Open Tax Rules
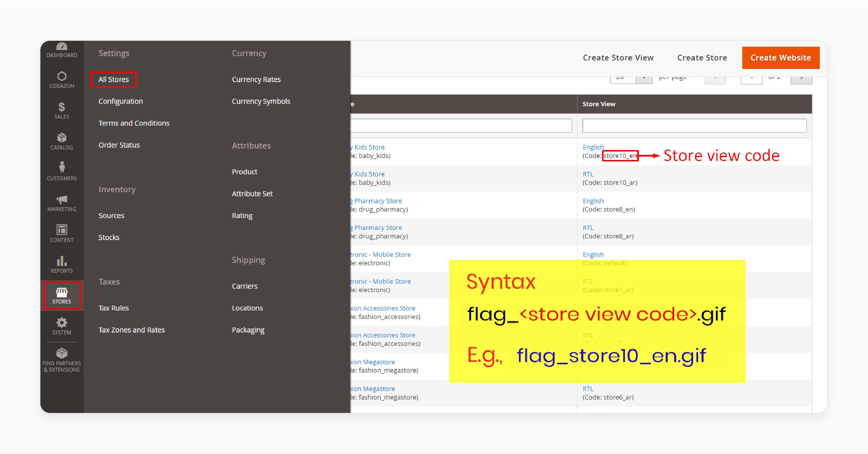The image size is (868, 454). point(114,308)
